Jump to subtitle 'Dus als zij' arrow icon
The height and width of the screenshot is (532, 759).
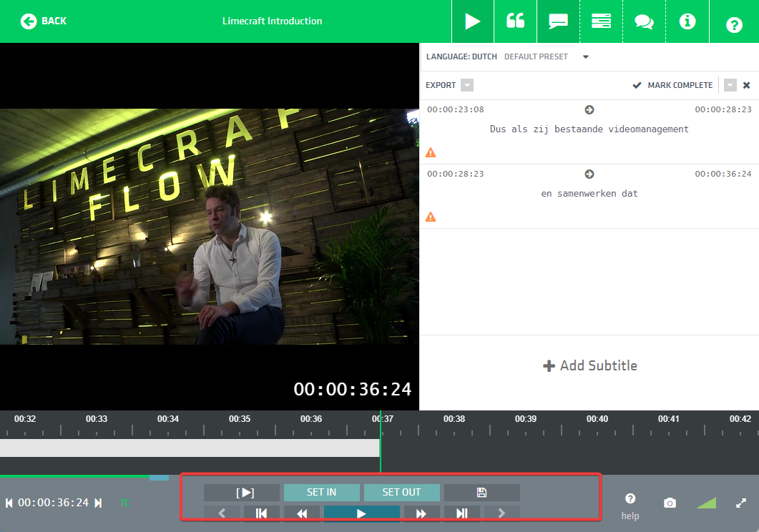tap(589, 110)
